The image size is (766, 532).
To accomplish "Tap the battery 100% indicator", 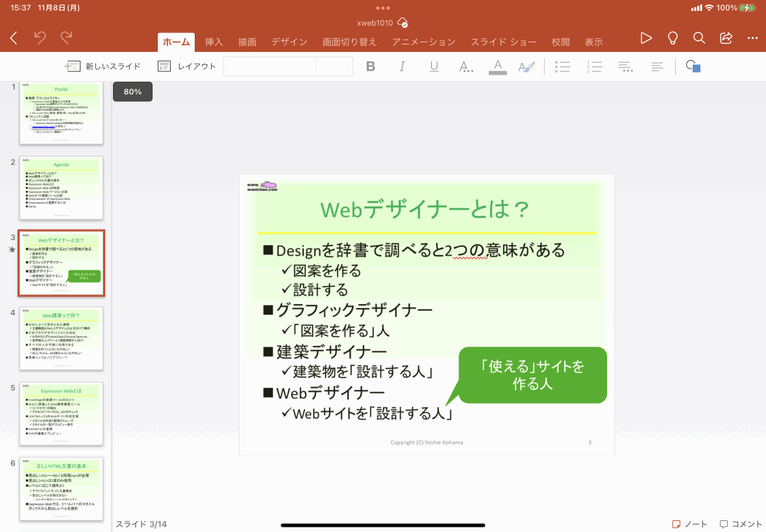I will [735, 8].
